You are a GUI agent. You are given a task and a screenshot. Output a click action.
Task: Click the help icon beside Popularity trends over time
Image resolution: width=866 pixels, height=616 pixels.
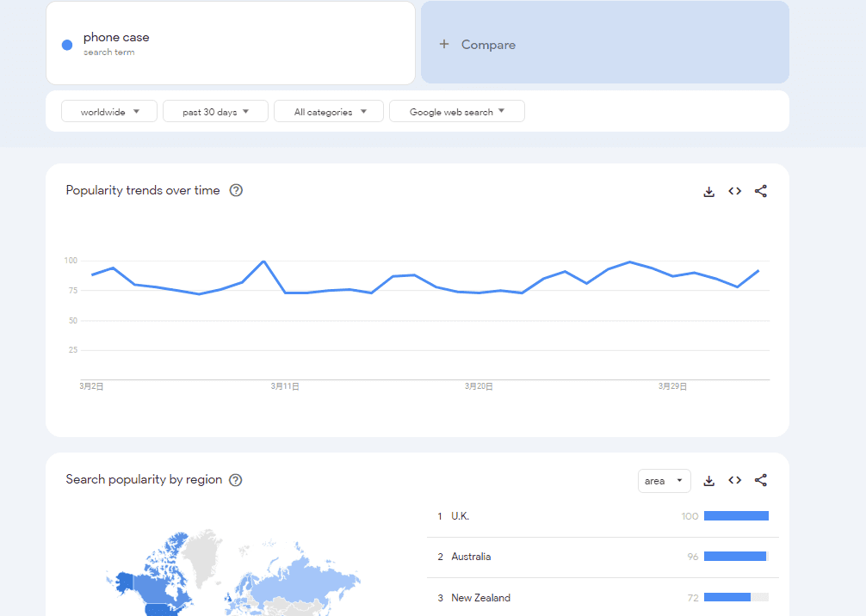coord(236,190)
